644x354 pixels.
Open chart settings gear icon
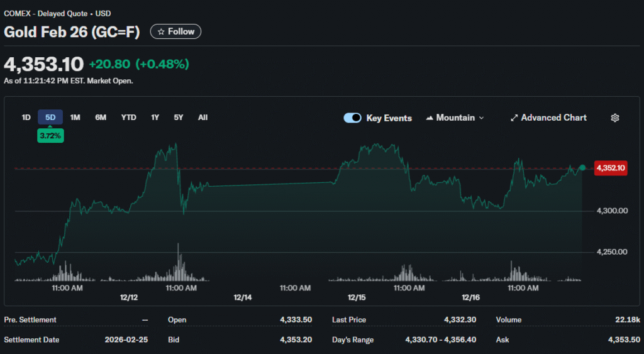tap(615, 118)
